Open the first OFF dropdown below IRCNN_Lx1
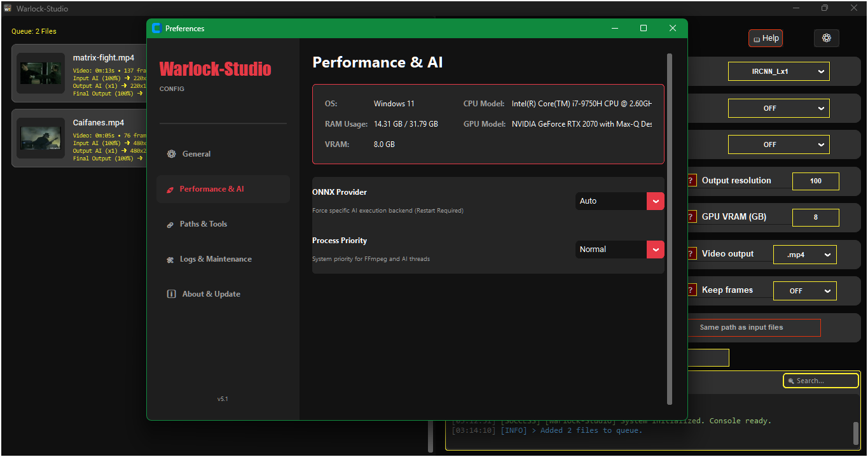The image size is (868, 457). (779, 108)
